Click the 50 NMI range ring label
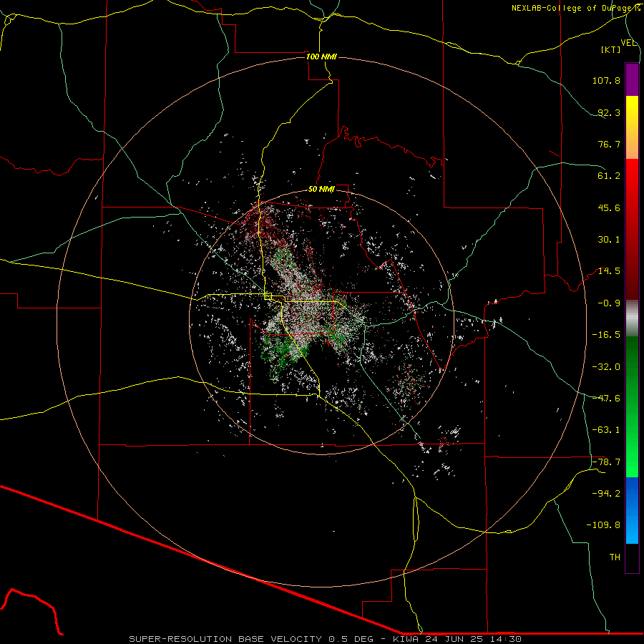This screenshot has width=644, height=644. tap(321, 189)
